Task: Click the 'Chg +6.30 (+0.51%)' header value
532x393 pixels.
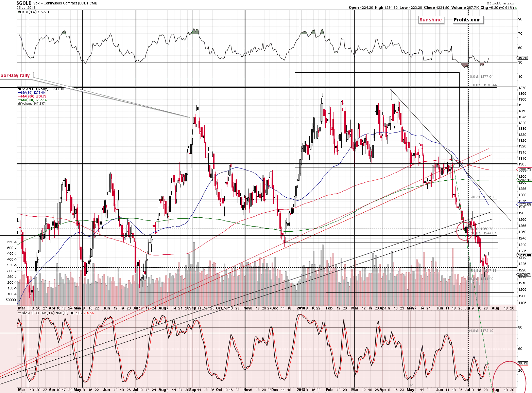Action: 497,7
